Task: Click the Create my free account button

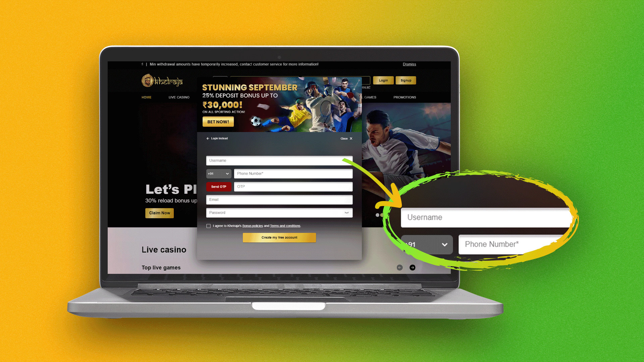Action: tap(279, 237)
